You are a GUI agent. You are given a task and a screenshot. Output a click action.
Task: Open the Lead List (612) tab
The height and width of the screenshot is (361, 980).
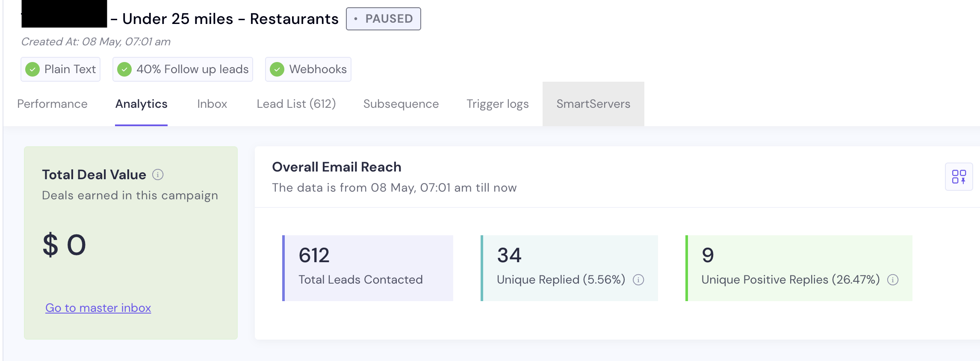coord(296,104)
